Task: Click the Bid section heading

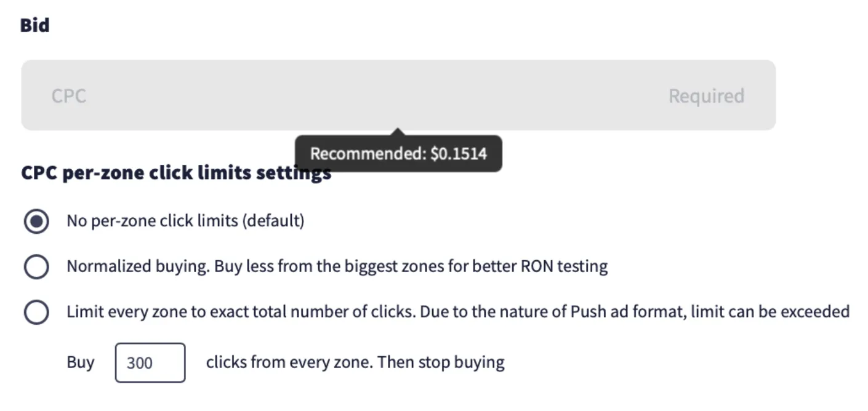Action: pyautogui.click(x=34, y=26)
